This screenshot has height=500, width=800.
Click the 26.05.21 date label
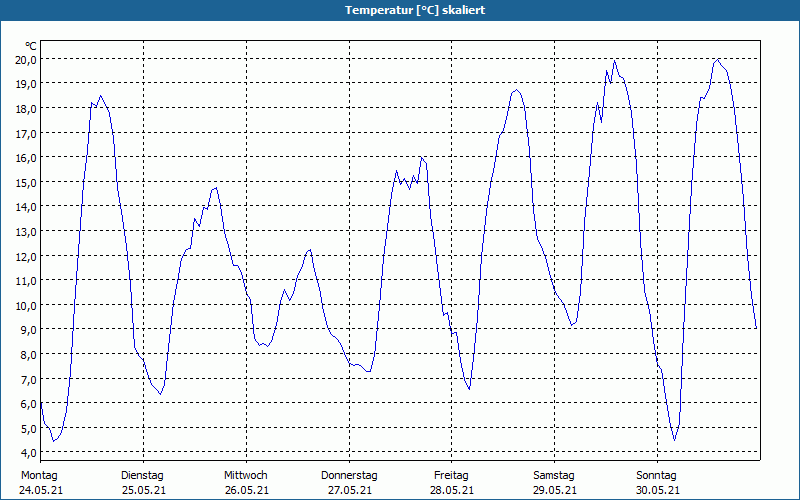pyautogui.click(x=246, y=490)
